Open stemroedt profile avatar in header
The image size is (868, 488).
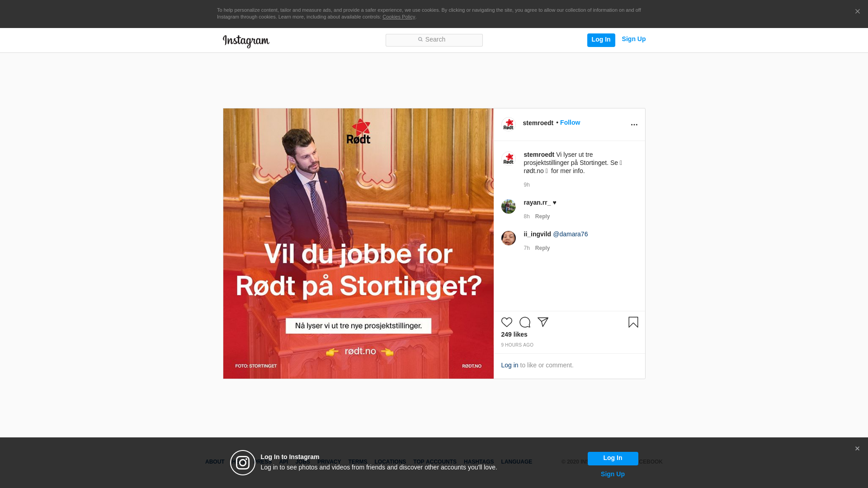click(509, 124)
